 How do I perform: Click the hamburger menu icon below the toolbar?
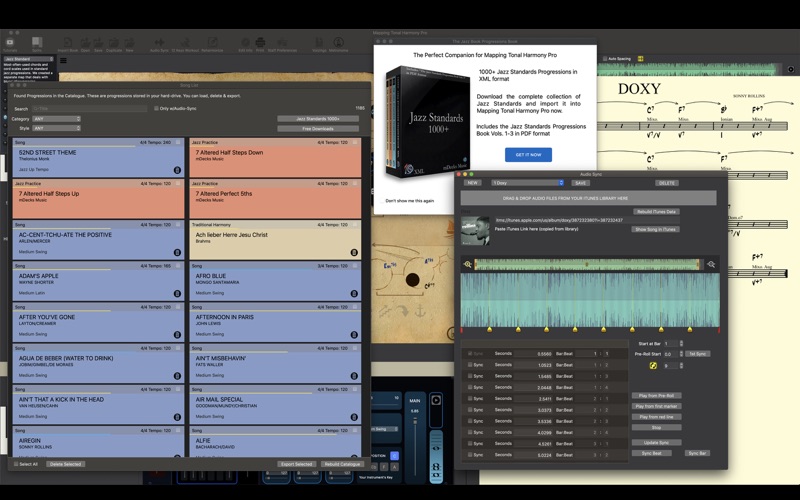(63, 60)
